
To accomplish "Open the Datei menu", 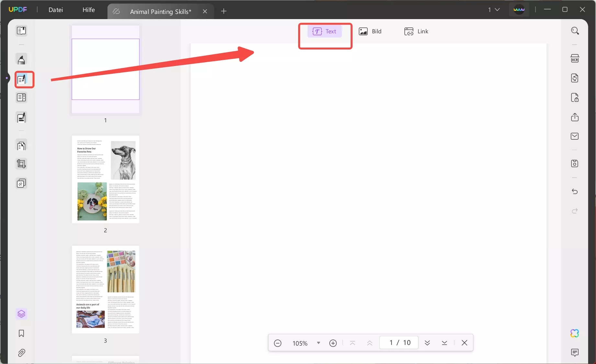I will pyautogui.click(x=56, y=10).
